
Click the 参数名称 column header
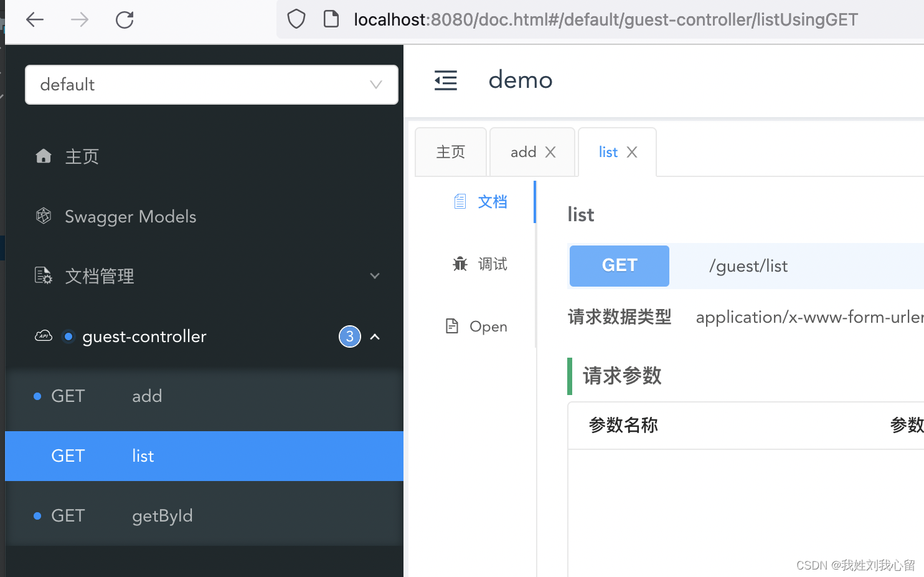pyautogui.click(x=623, y=425)
